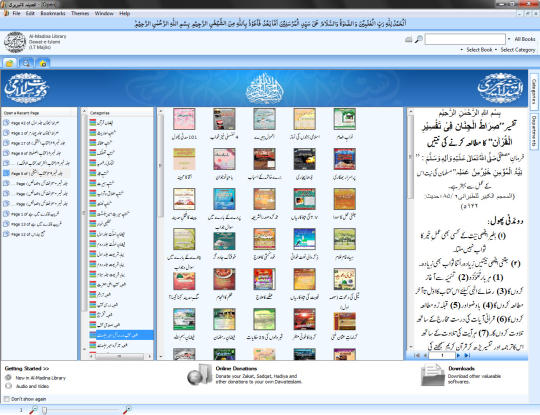Click page icon next to 'Page 12 of'

pyautogui.click(x=6, y=234)
